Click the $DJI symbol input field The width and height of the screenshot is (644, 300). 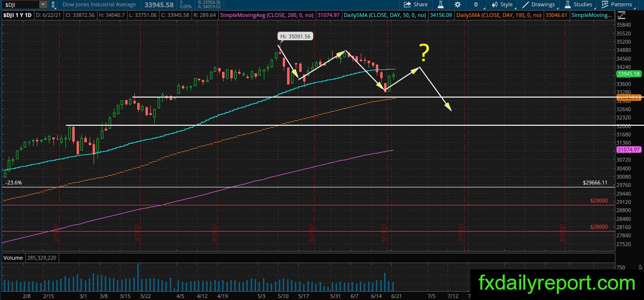(x=20, y=4)
